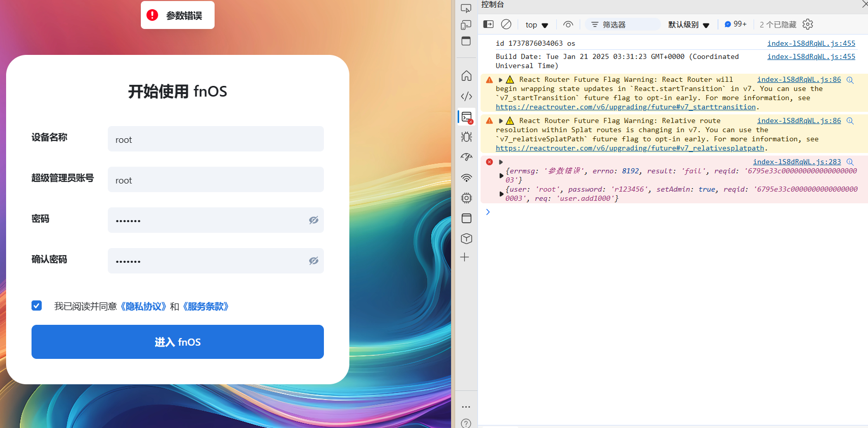Image resolution: width=868 pixels, height=428 pixels.
Task: Select the Console panel icon in sidebar
Action: (466, 117)
